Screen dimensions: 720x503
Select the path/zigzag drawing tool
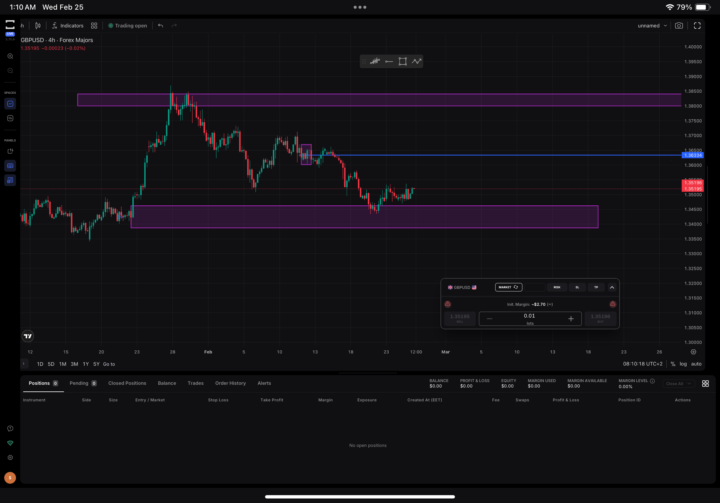click(416, 61)
